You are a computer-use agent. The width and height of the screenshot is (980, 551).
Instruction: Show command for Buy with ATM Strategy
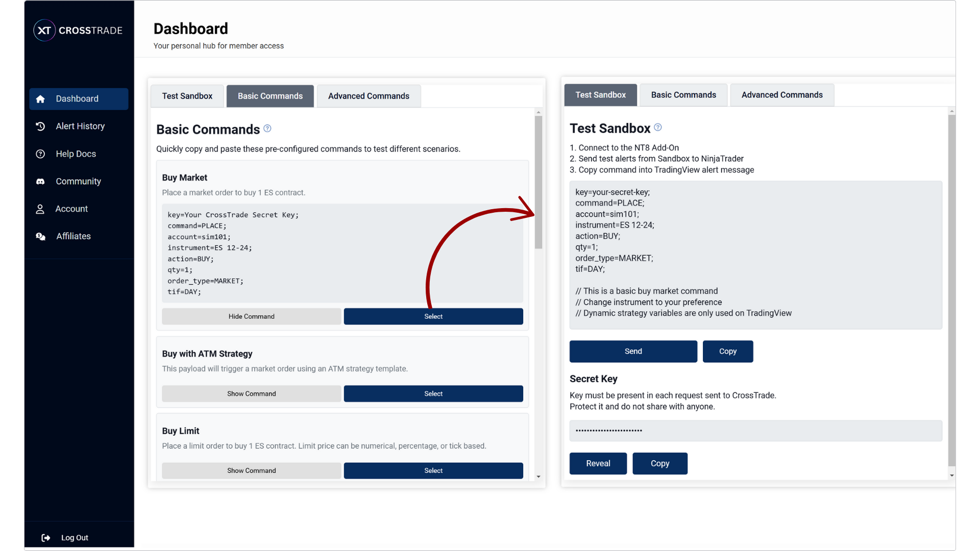252,394
